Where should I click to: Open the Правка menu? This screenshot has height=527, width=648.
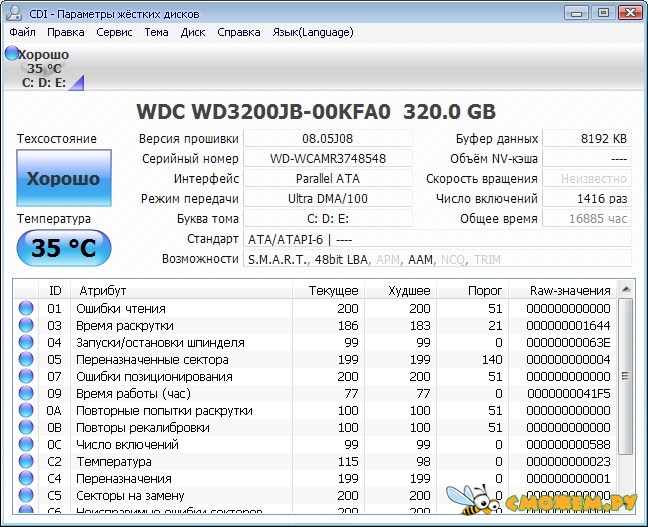[66, 32]
